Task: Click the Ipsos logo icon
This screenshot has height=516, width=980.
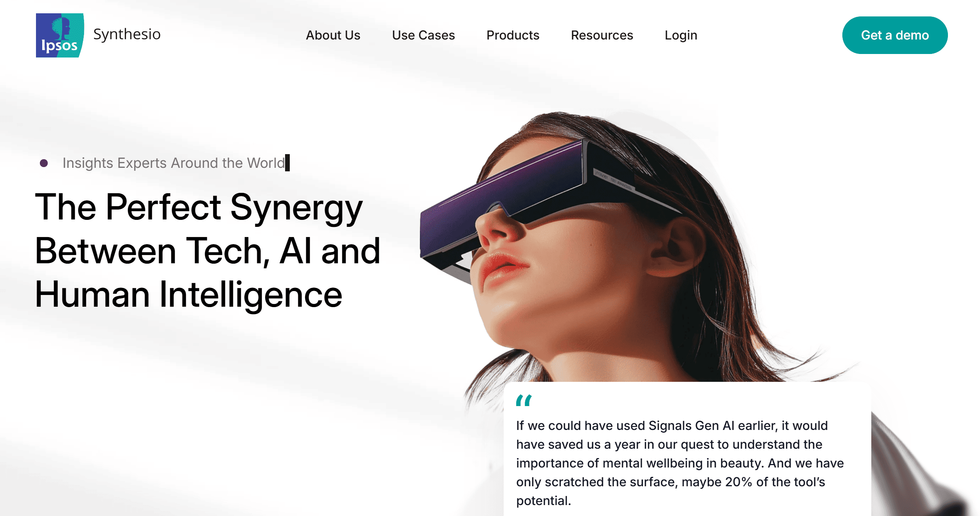Action: [x=60, y=35]
